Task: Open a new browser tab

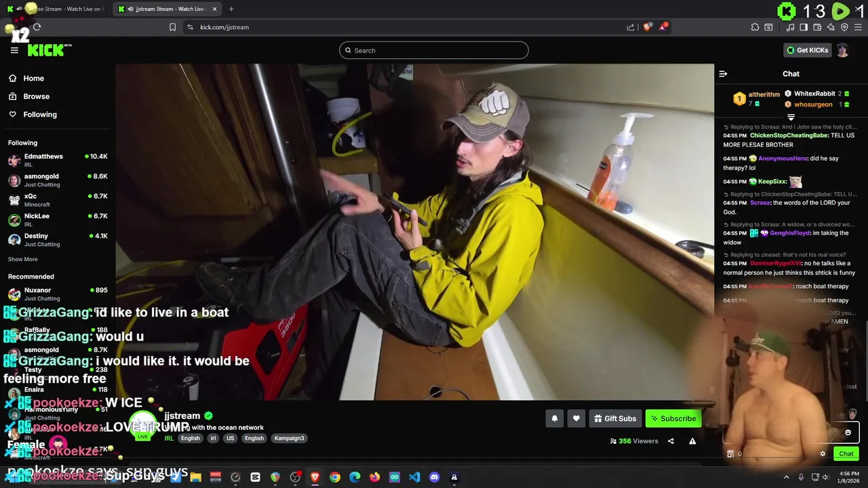Action: (231, 9)
